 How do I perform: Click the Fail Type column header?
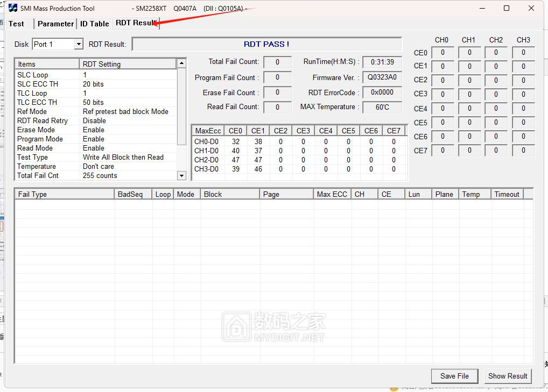(65, 195)
